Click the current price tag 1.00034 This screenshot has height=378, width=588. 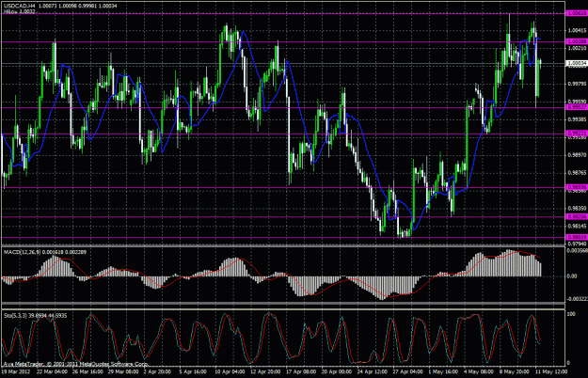(577, 63)
